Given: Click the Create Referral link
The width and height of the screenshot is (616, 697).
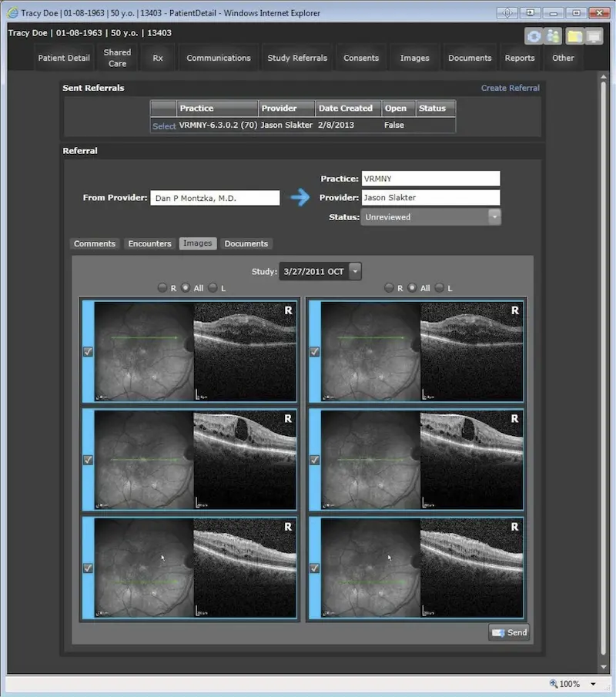Looking at the screenshot, I should (510, 88).
